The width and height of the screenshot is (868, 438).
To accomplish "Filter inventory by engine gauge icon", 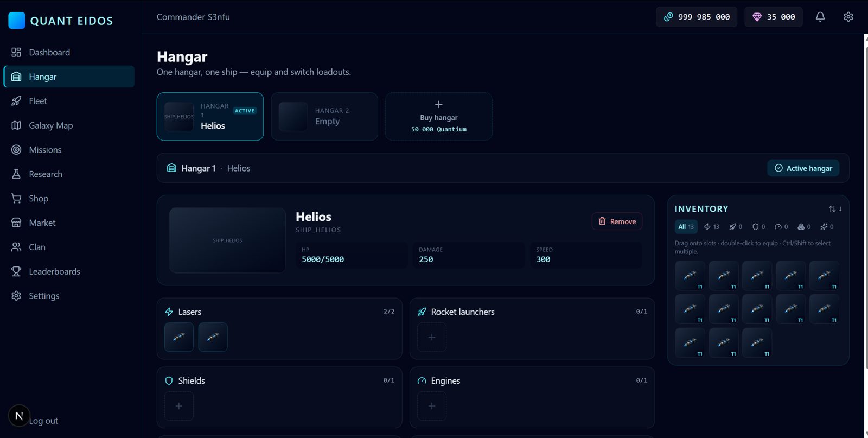I will tap(781, 227).
